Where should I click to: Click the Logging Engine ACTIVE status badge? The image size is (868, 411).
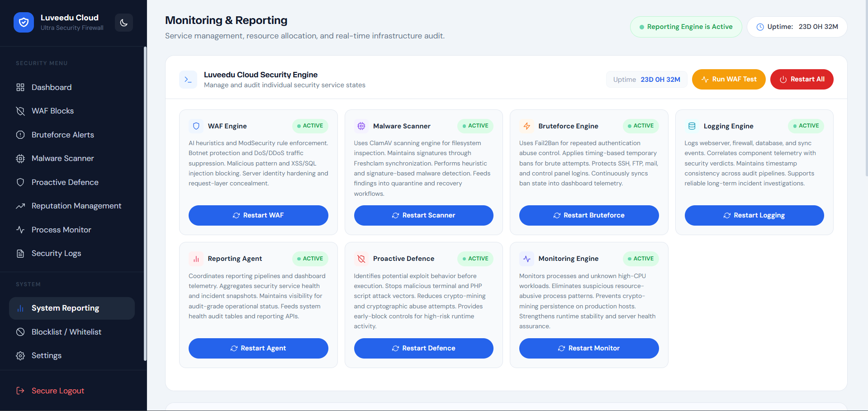(806, 126)
